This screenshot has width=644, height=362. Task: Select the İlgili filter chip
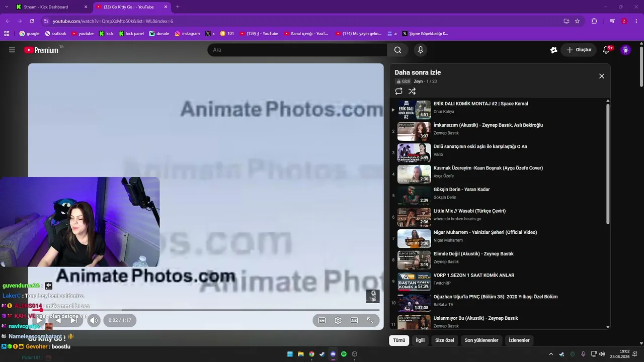(x=420, y=340)
